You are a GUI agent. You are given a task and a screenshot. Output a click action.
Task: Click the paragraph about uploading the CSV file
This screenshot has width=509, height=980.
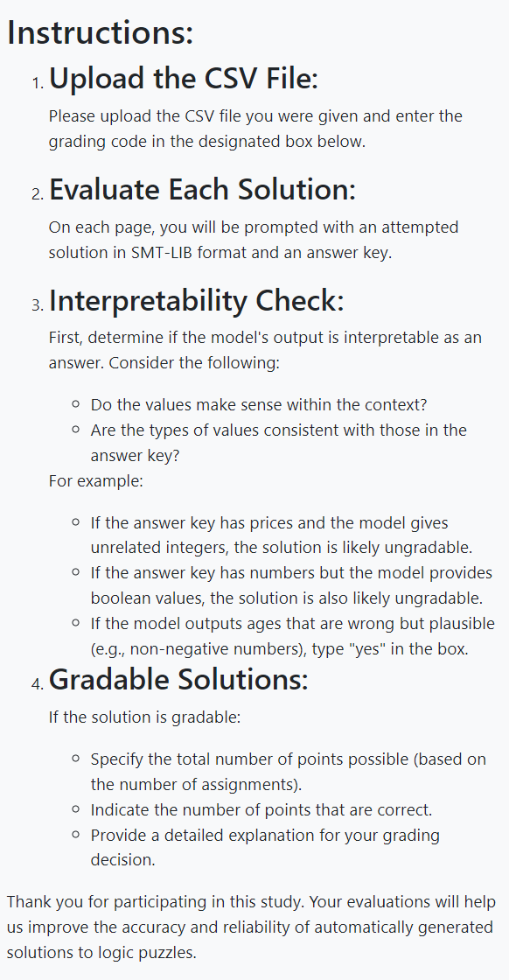(x=256, y=129)
